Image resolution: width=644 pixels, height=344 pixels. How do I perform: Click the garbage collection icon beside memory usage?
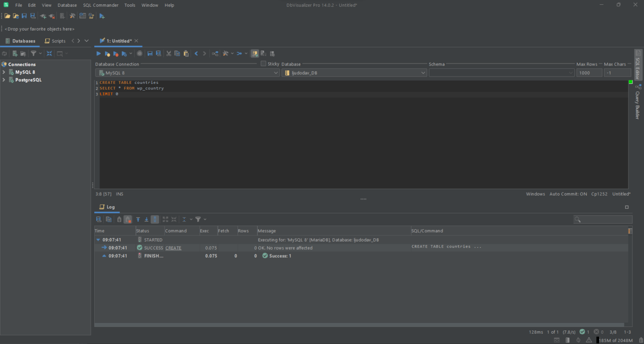pyautogui.click(x=641, y=340)
